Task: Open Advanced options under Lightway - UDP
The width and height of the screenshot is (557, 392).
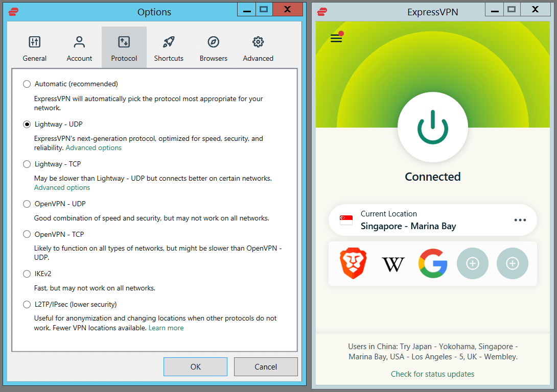Action: [94, 148]
